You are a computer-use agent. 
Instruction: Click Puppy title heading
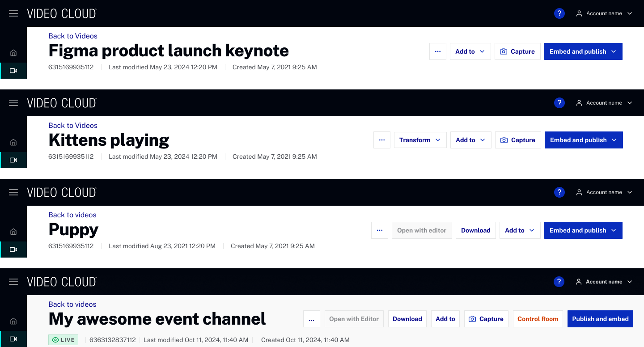click(x=73, y=230)
